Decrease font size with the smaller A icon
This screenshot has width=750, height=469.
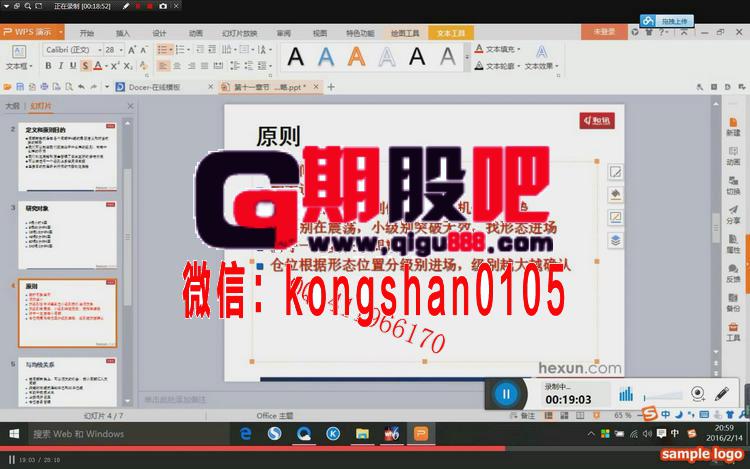tap(144, 50)
